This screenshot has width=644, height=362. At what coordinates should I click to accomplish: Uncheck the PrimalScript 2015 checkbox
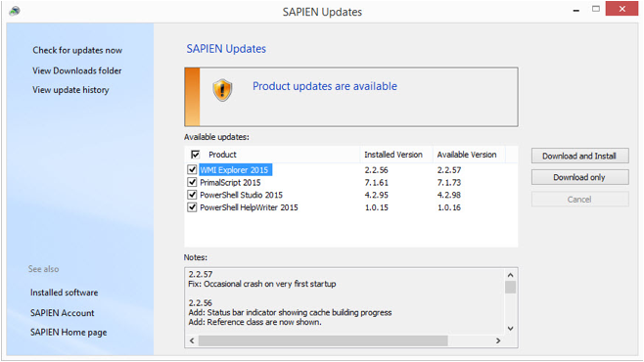pos(192,182)
